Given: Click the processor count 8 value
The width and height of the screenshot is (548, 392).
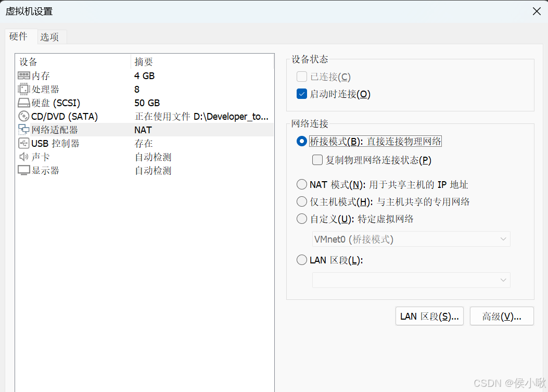Looking at the screenshot, I should 137,90.
